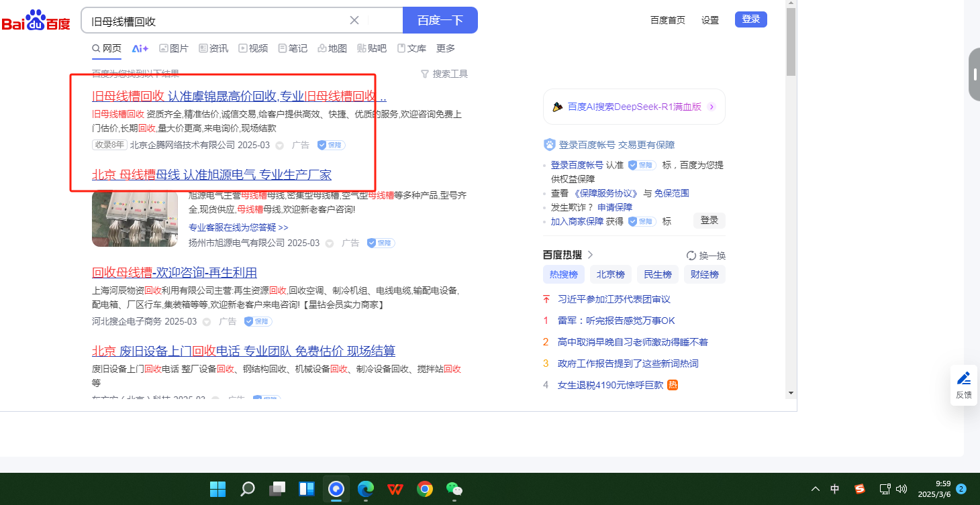Toggle the 中 input language indicator
This screenshot has height=505, width=980.
point(834,489)
